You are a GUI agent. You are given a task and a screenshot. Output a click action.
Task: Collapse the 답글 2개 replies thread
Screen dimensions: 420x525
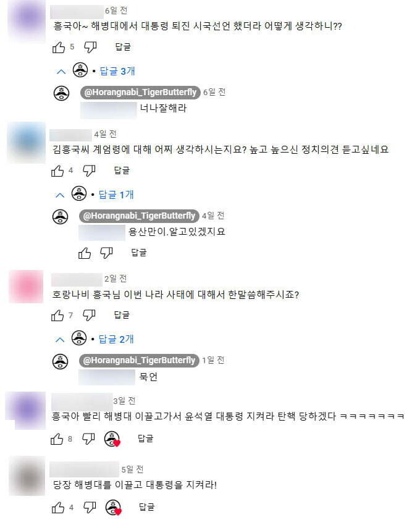pos(94,339)
